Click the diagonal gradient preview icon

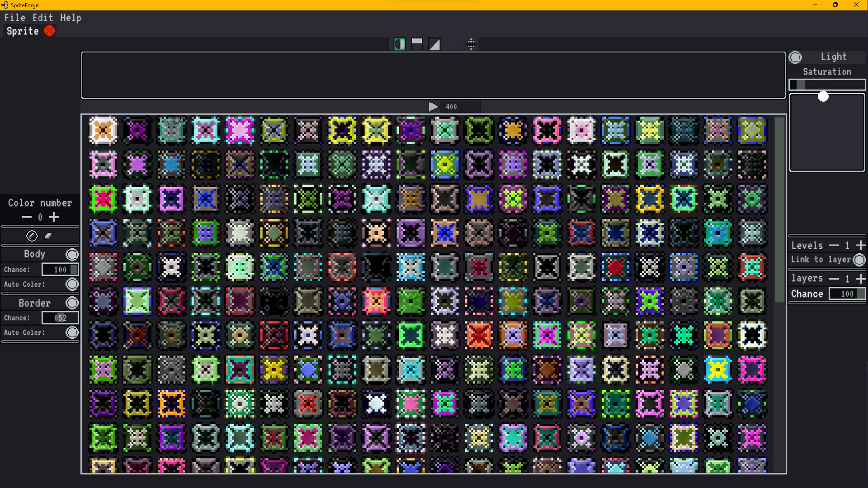pos(434,44)
